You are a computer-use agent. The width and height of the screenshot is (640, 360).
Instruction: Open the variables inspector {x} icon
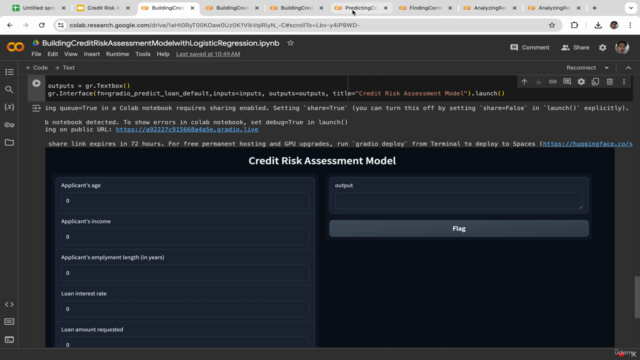[x=9, y=107]
